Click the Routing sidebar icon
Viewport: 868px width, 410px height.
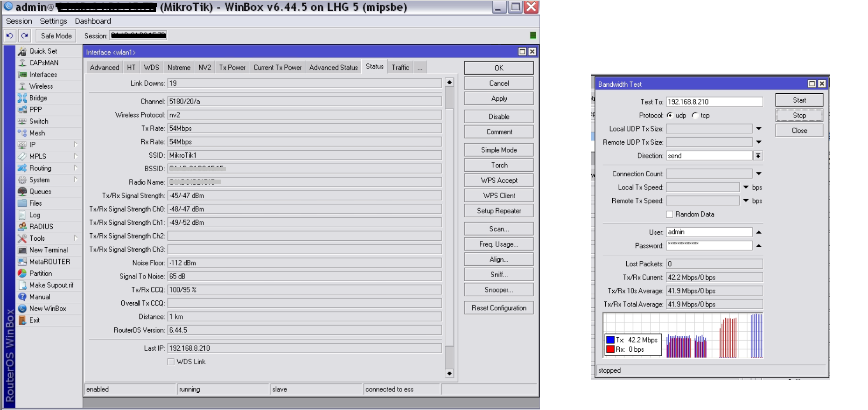(22, 168)
